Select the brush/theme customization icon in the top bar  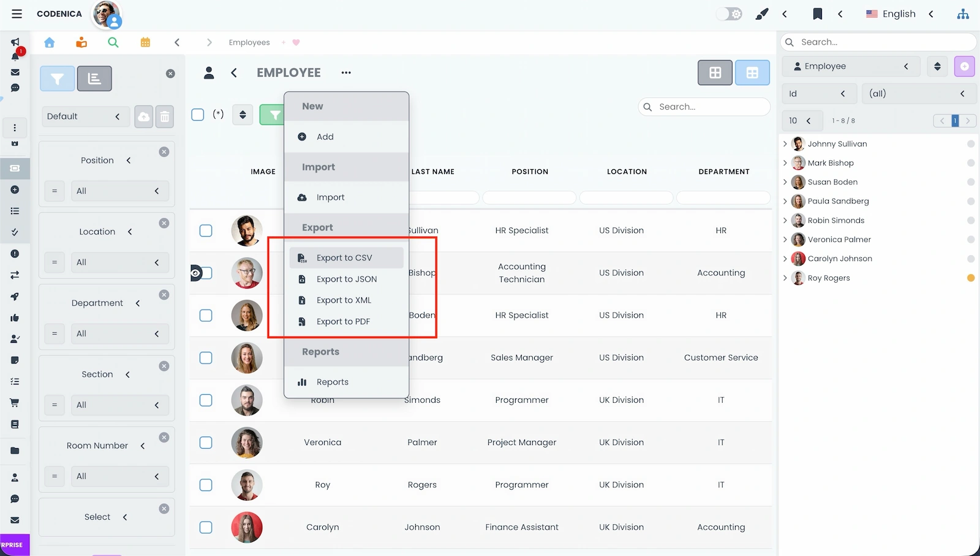[762, 13]
